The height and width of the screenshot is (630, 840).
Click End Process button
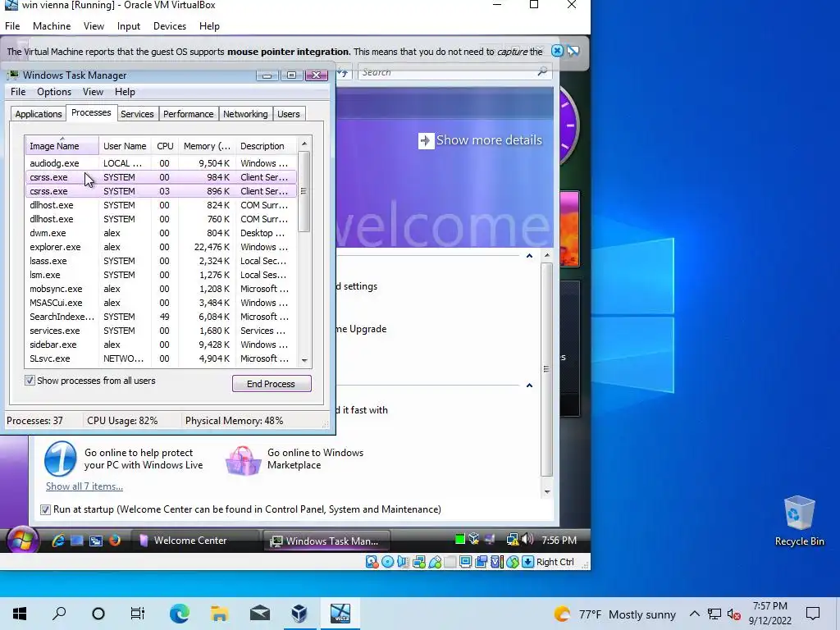[x=271, y=384]
